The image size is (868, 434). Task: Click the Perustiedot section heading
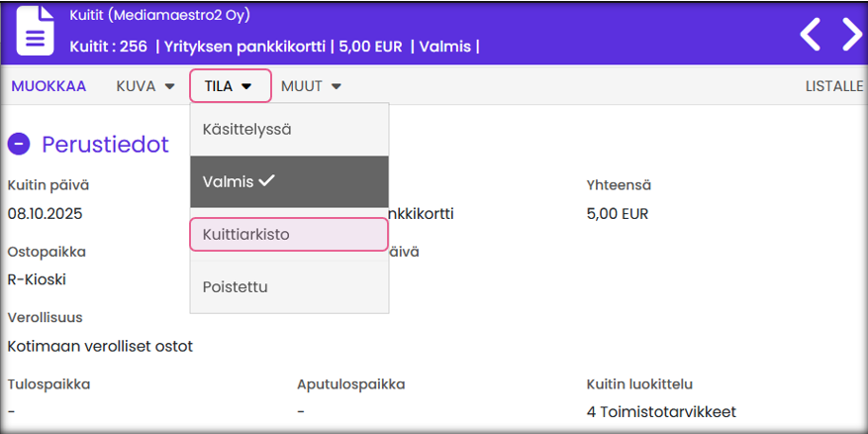[105, 145]
